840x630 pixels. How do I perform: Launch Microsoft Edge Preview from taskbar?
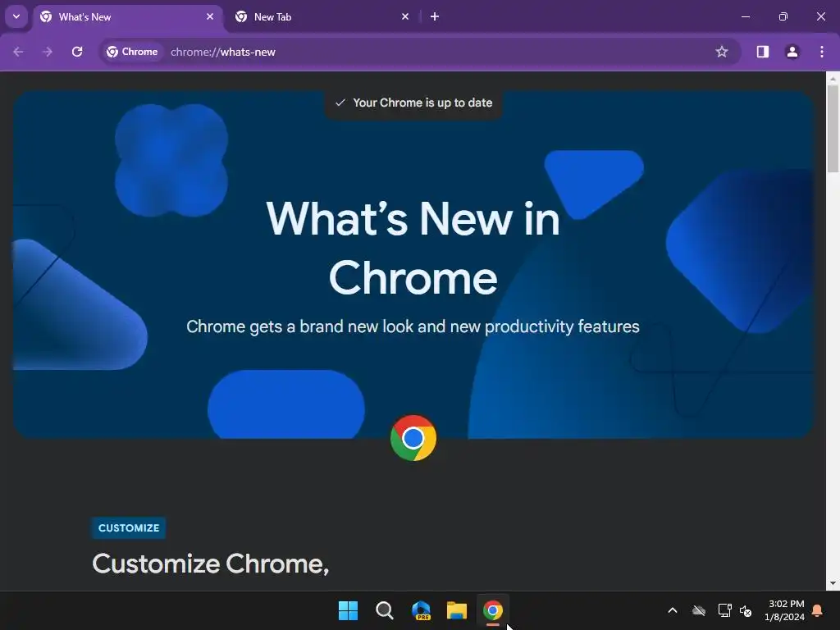(421, 610)
